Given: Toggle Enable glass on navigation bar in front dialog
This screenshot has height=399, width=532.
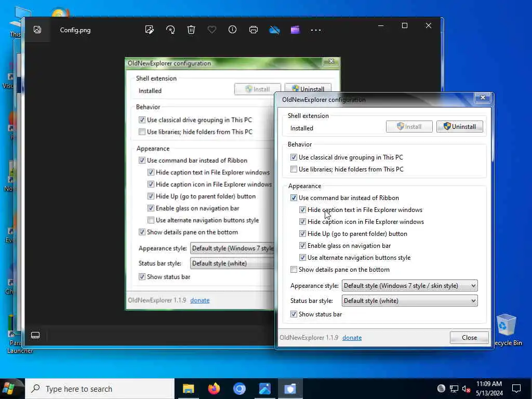Looking at the screenshot, I should (x=303, y=246).
